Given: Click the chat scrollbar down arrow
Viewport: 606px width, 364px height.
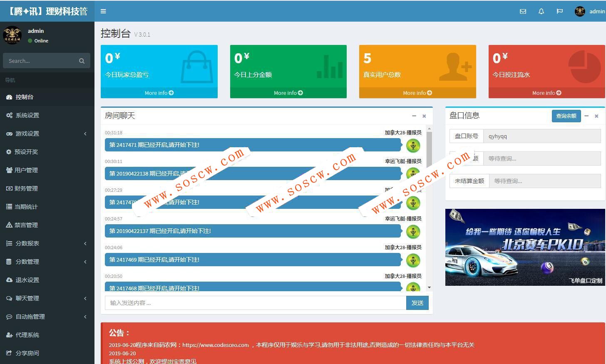Looking at the screenshot, I should [x=429, y=287].
